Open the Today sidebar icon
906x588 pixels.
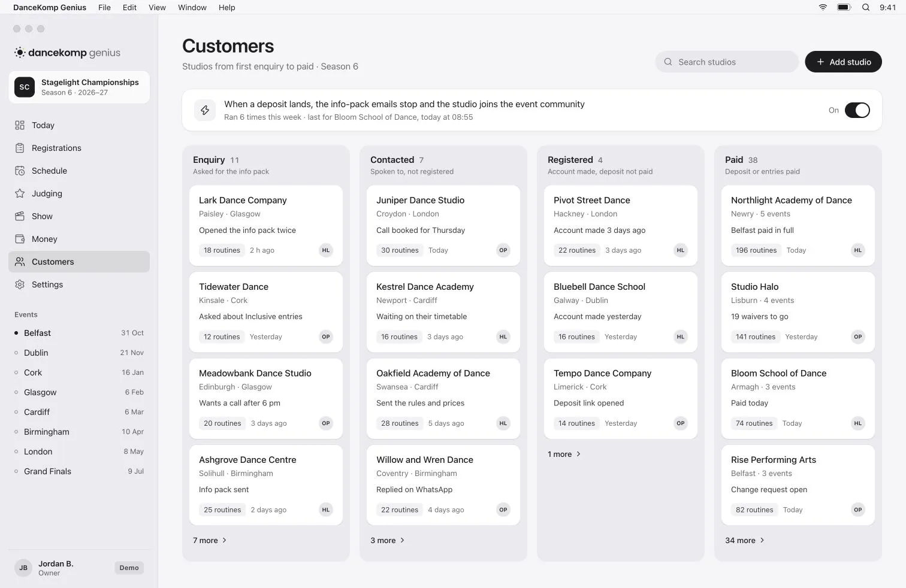pyautogui.click(x=20, y=125)
